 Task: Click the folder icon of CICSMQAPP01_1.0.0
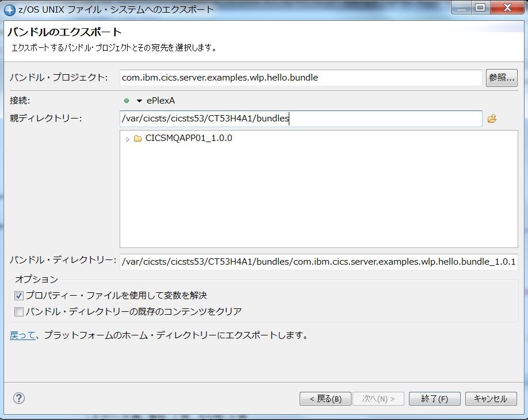point(137,139)
